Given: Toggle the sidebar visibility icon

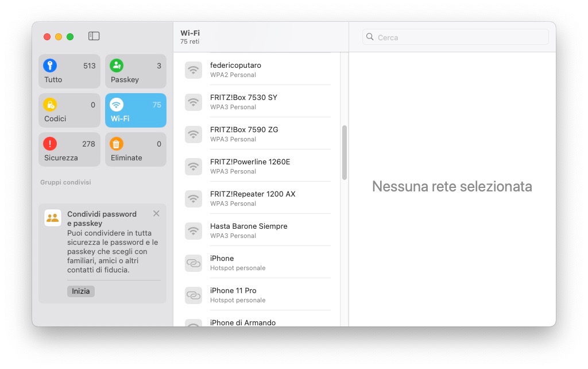Looking at the screenshot, I should tap(94, 36).
